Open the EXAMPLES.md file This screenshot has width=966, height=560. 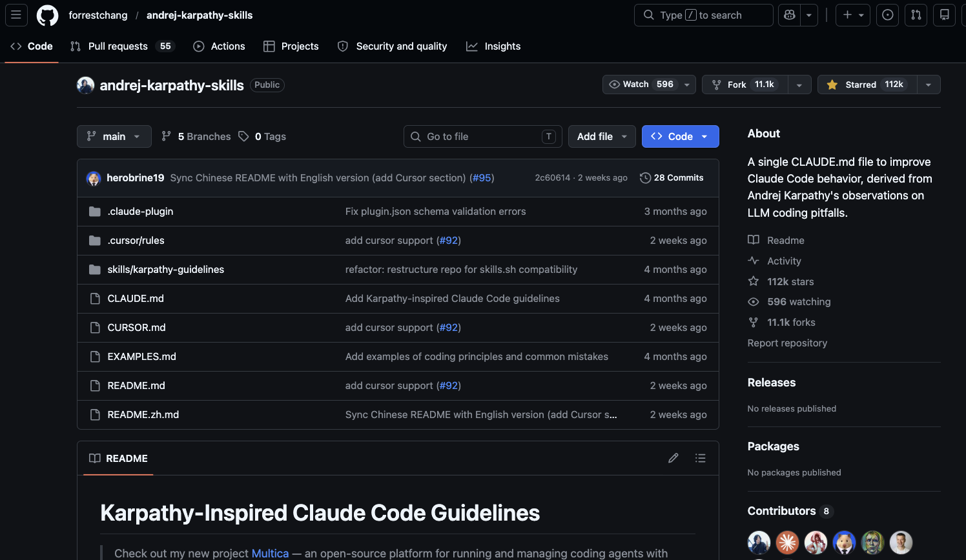pos(141,357)
